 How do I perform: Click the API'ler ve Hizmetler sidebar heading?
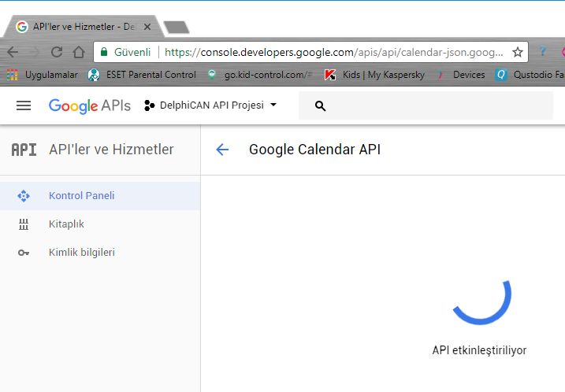click(x=111, y=150)
